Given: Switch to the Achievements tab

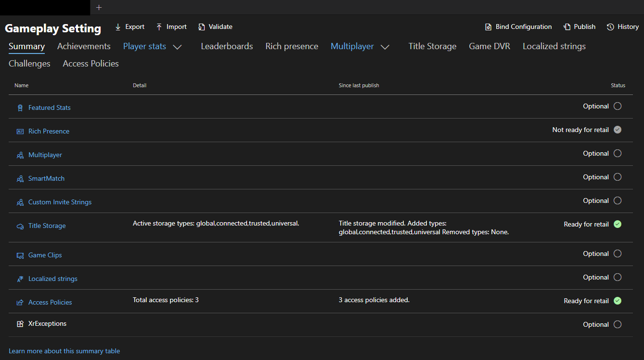Looking at the screenshot, I should 84,46.
